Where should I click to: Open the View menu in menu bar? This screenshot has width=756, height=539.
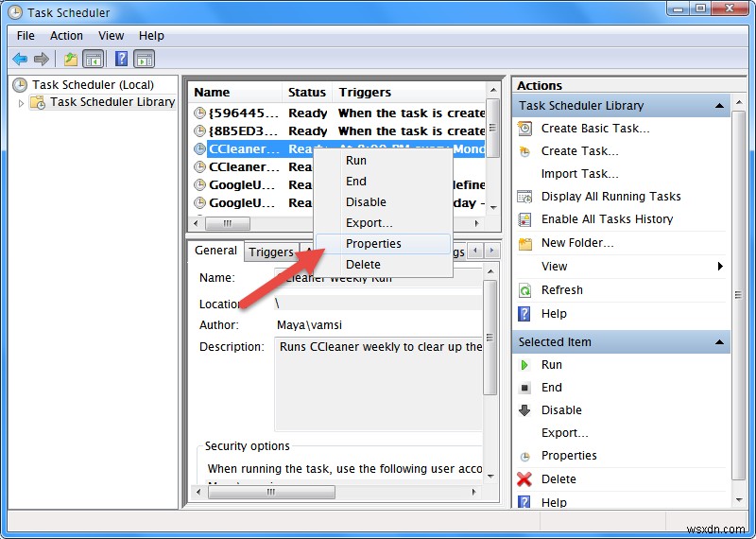tap(111, 36)
